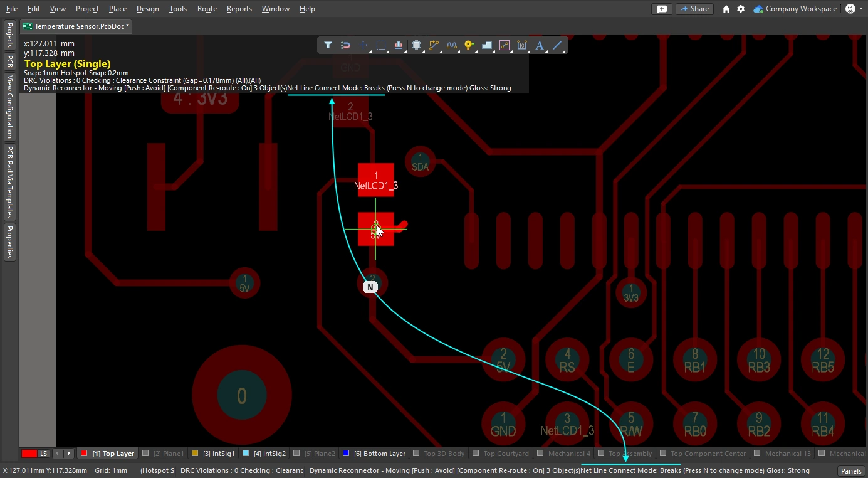The image size is (868, 478).
Task: Click the LS layer set button
Action: click(44, 454)
